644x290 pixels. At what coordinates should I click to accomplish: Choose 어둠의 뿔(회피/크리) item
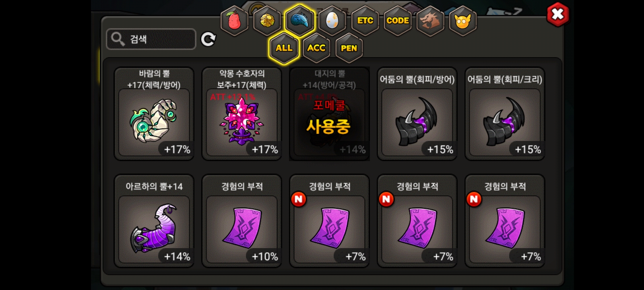click(x=505, y=114)
